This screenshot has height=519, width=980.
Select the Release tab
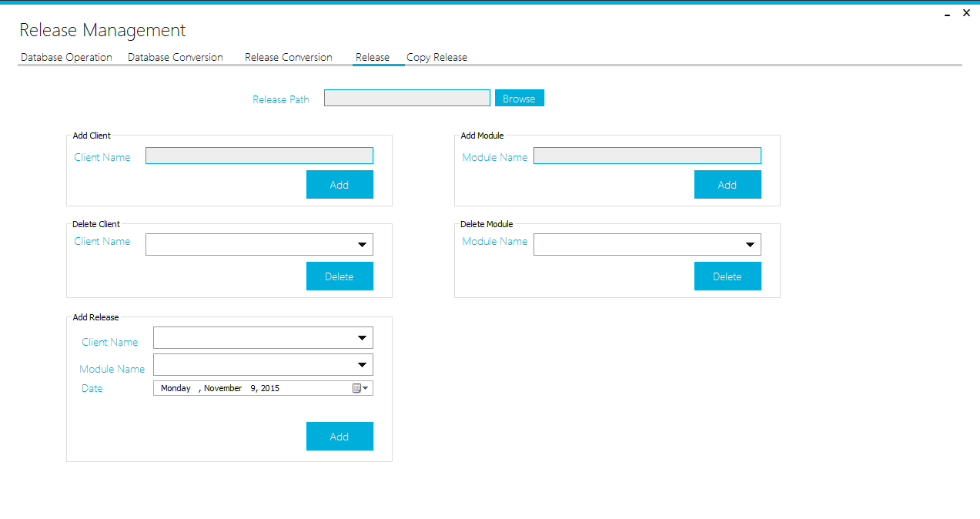pos(373,58)
